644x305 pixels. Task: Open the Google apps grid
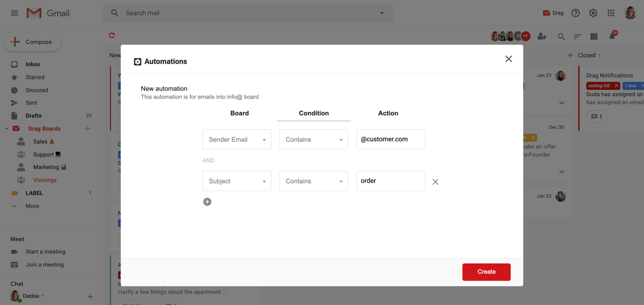coord(611,13)
